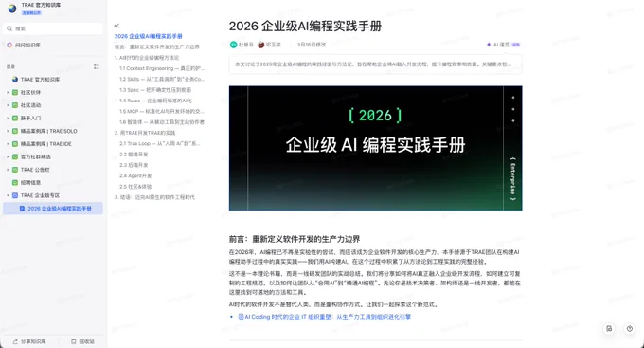
Task: Click green doc icon beside 招聘信息
Action: (x=15, y=183)
